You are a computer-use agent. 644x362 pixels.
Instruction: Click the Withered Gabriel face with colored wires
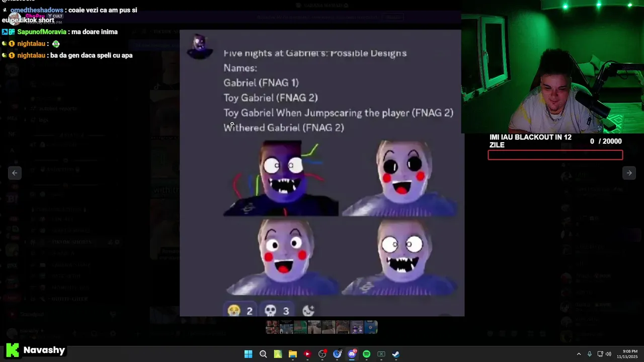[281, 178]
